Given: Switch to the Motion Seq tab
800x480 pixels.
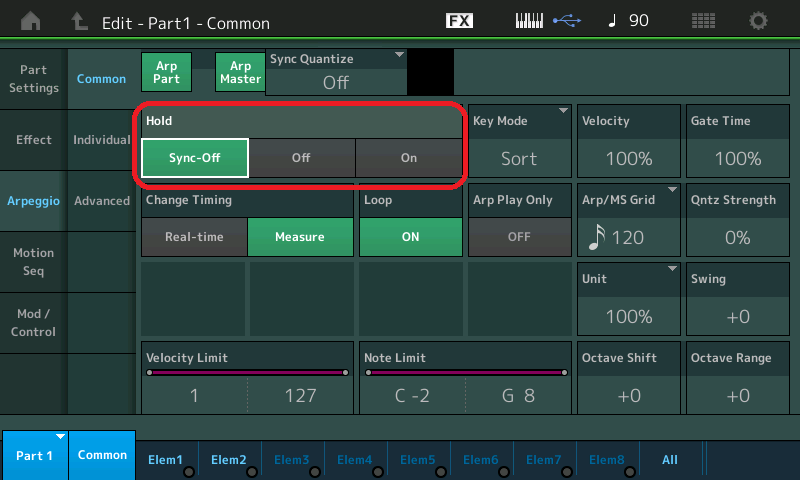Looking at the screenshot, I should point(34,262).
